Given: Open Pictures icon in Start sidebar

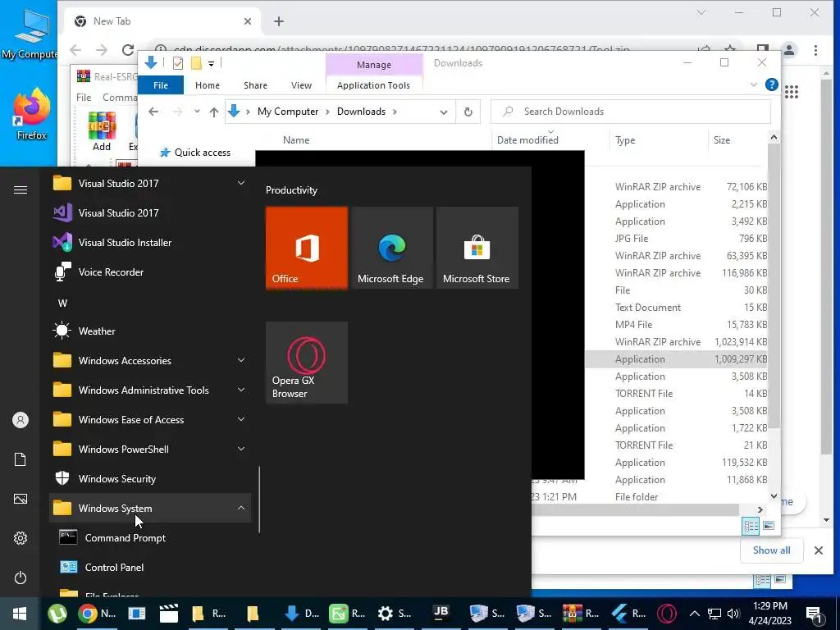Looking at the screenshot, I should (21, 499).
